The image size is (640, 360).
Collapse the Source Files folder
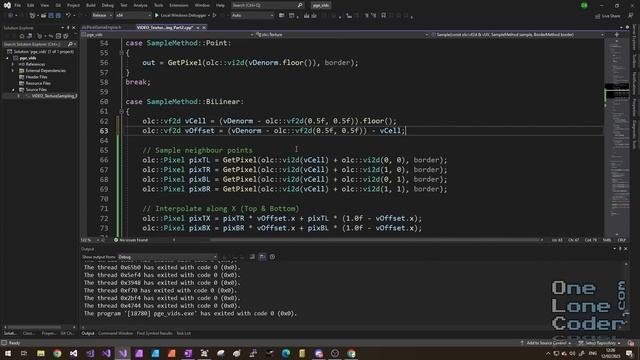click(13, 90)
